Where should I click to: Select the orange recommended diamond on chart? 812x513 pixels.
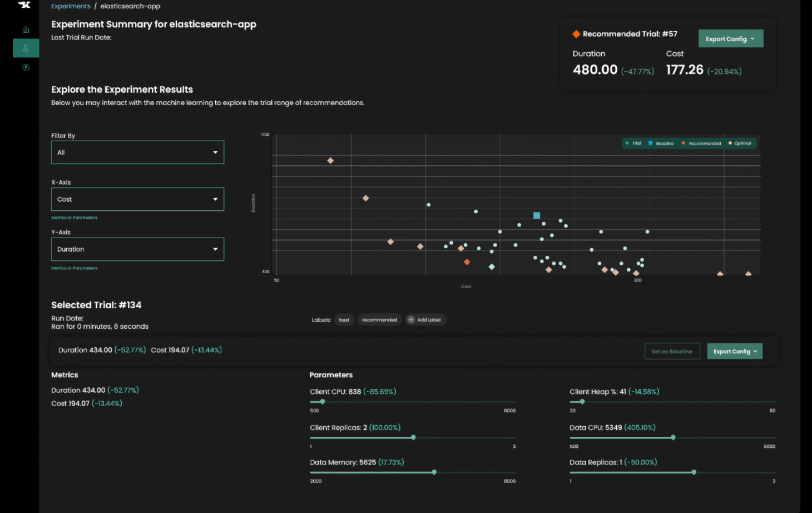tap(467, 262)
